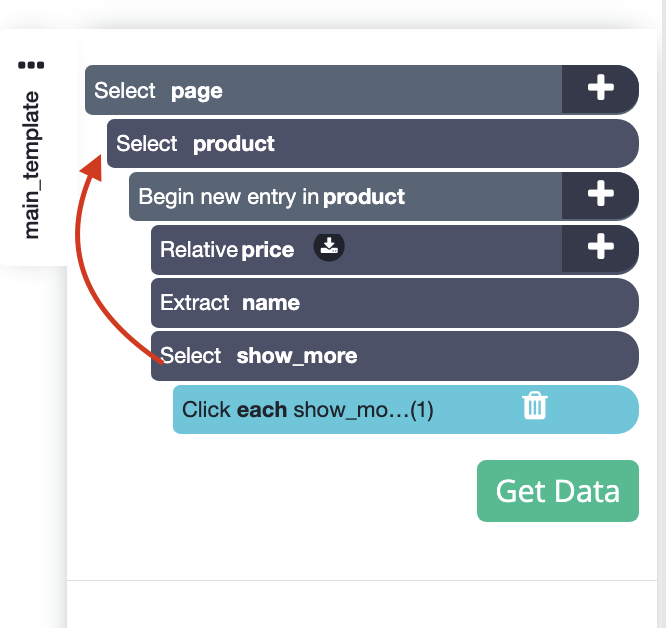Click the download icon beside Relative price
The image size is (666, 628).
329,247
